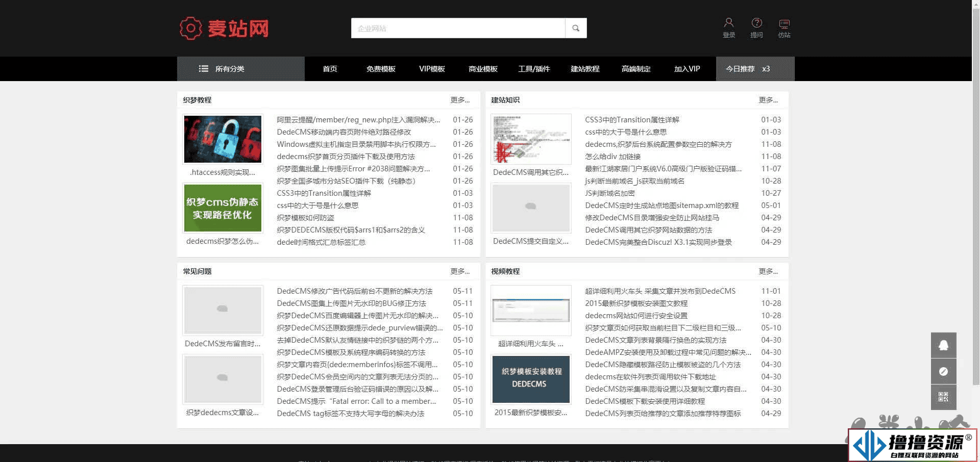
Task: Open article DedeCMS提示 Fatal error: Call to a member
Action: (x=356, y=401)
